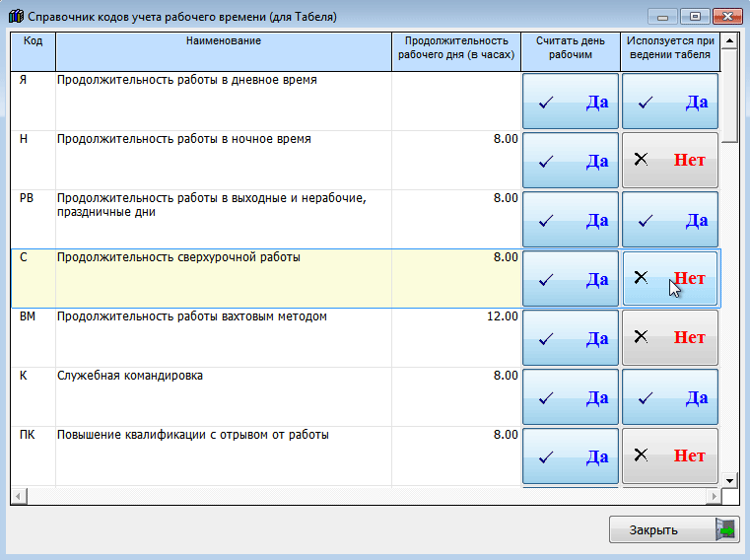750x560 pixels.
Task: Select code cell 'ВМ'
Action: point(33,338)
